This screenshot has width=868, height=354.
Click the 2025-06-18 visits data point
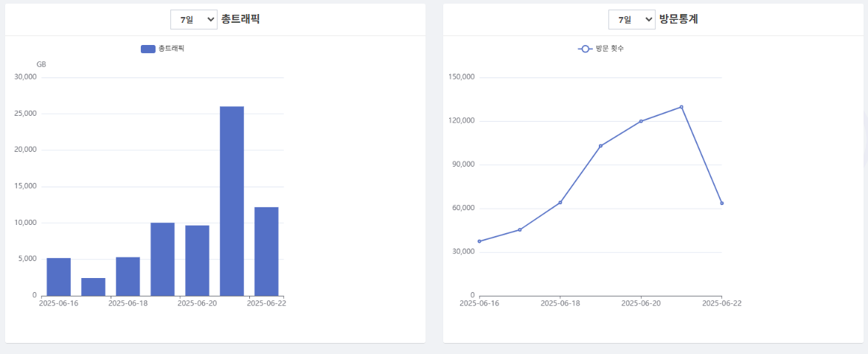(560, 202)
